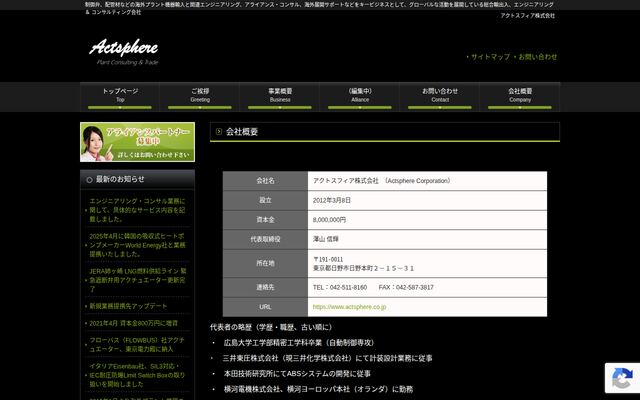Click the 設立 row header

(265, 200)
